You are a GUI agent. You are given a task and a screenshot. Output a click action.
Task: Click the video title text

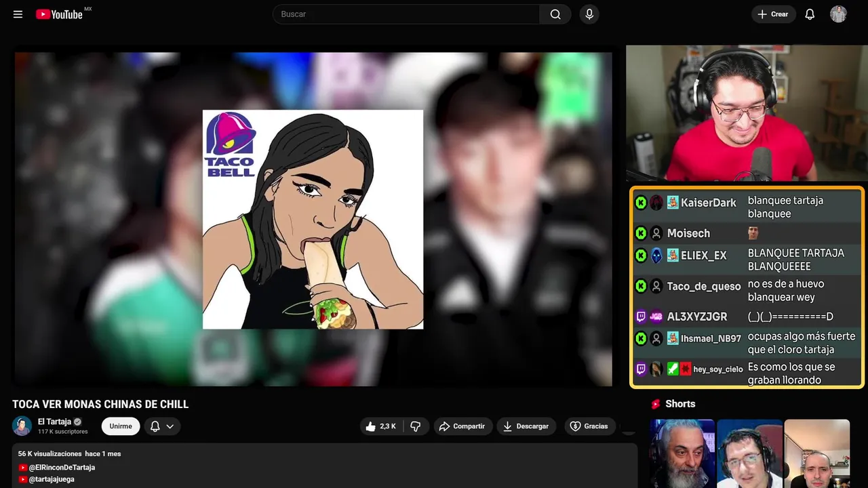click(100, 405)
